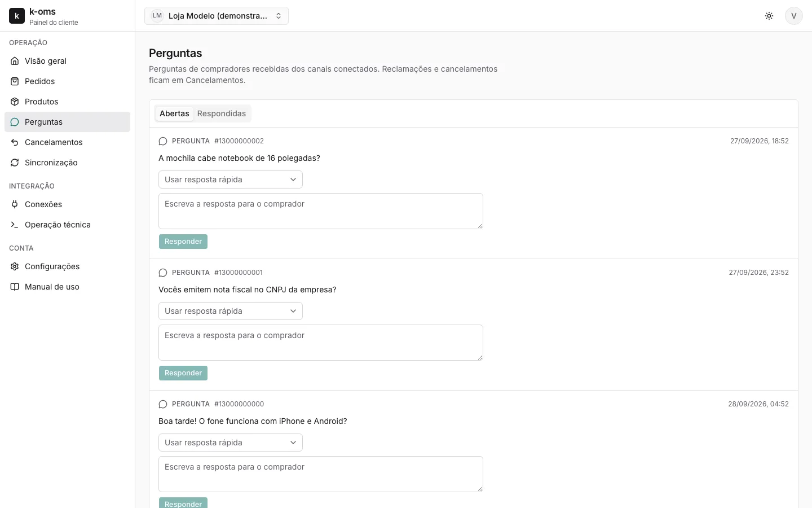Focus the reply textbox for nota fiscal question

(x=321, y=343)
